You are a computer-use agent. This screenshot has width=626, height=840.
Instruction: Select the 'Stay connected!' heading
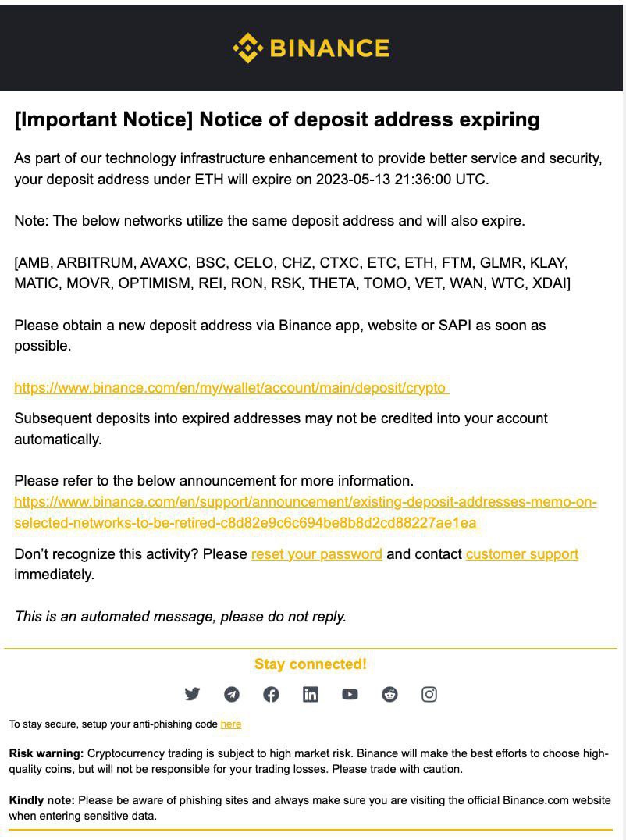(311, 664)
